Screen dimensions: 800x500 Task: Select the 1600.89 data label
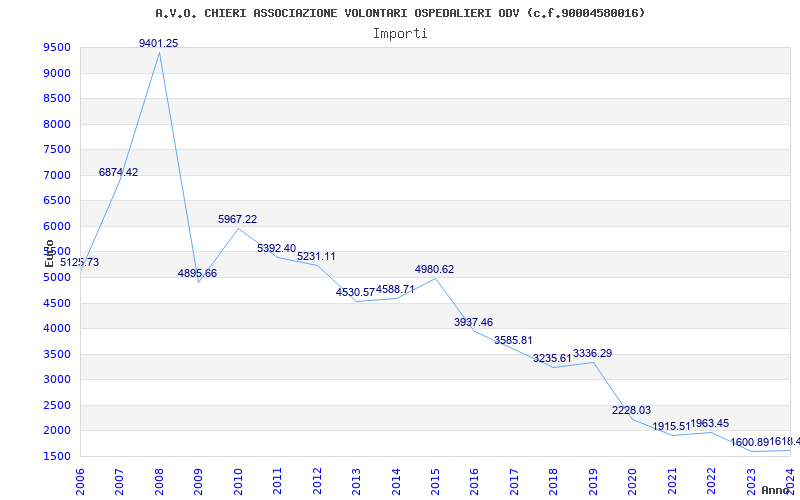point(749,442)
